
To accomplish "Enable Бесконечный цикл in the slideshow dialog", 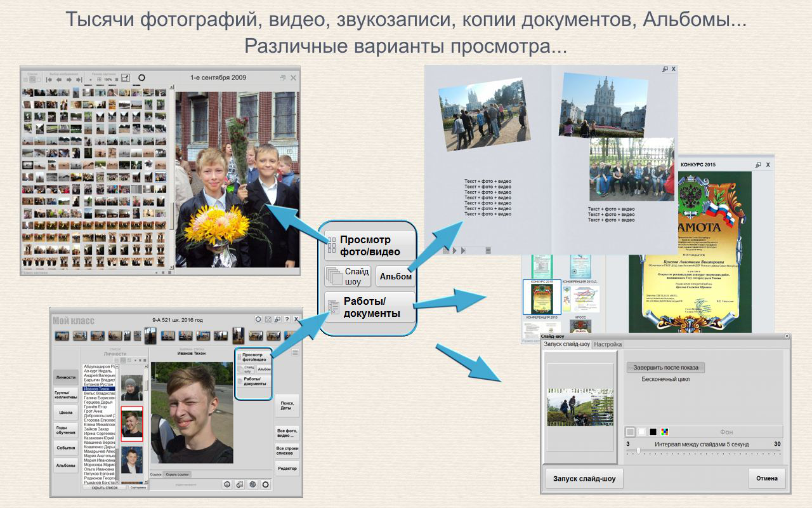I will click(665, 378).
